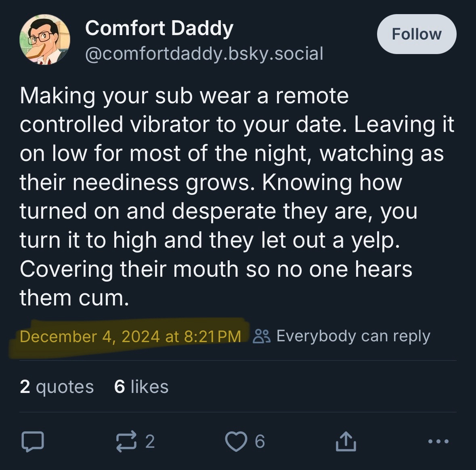This screenshot has height=470, width=476.
Task: Click the repost count next to arrows
Action: tap(149, 441)
